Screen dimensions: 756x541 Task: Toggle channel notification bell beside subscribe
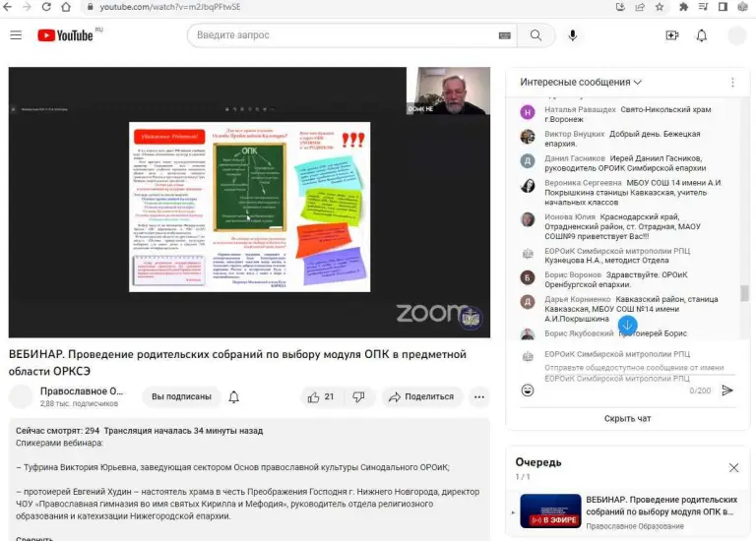[x=234, y=396]
